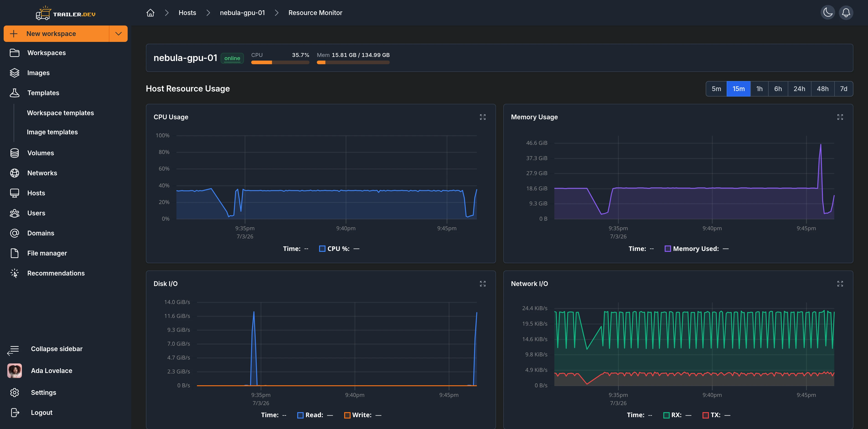Click the Workspaces folder icon
The image size is (868, 429).
[x=15, y=53]
